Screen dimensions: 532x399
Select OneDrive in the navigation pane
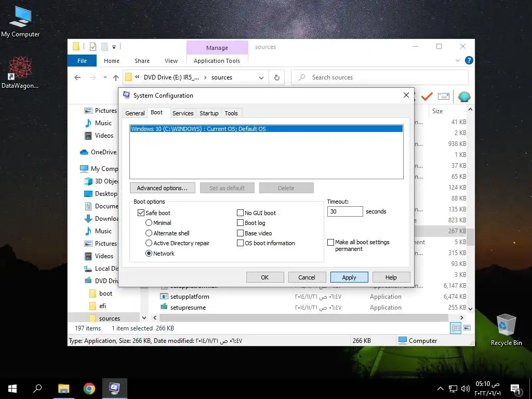coord(103,152)
